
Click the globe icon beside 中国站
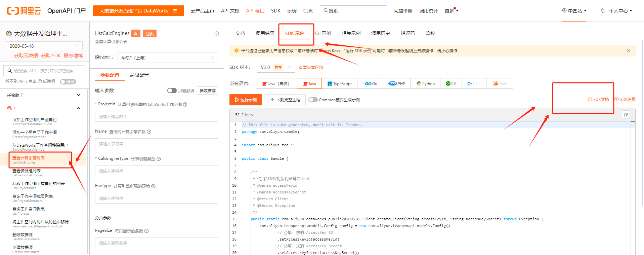(564, 10)
